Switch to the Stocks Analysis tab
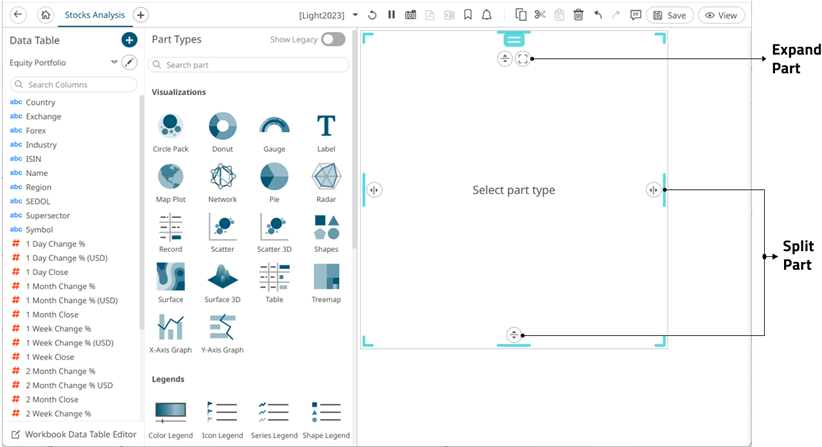Viewport: 822px width, 447px height. [94, 15]
